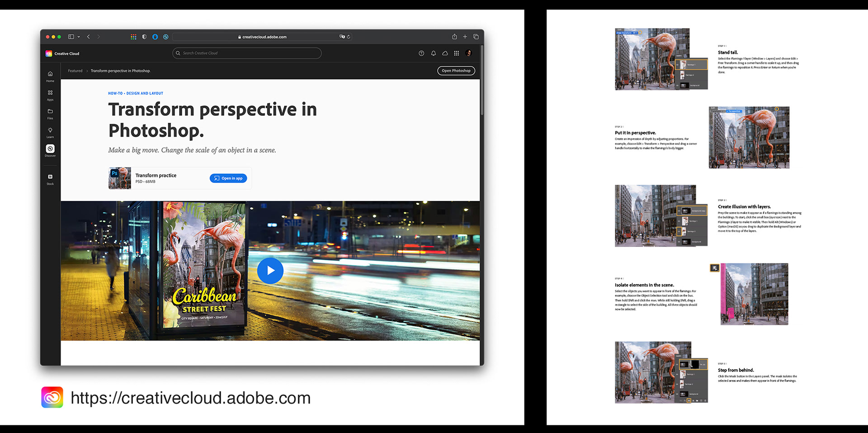Image resolution: width=868 pixels, height=433 pixels.
Task: Click 'Create illusion with layers.' heading
Action: (744, 207)
